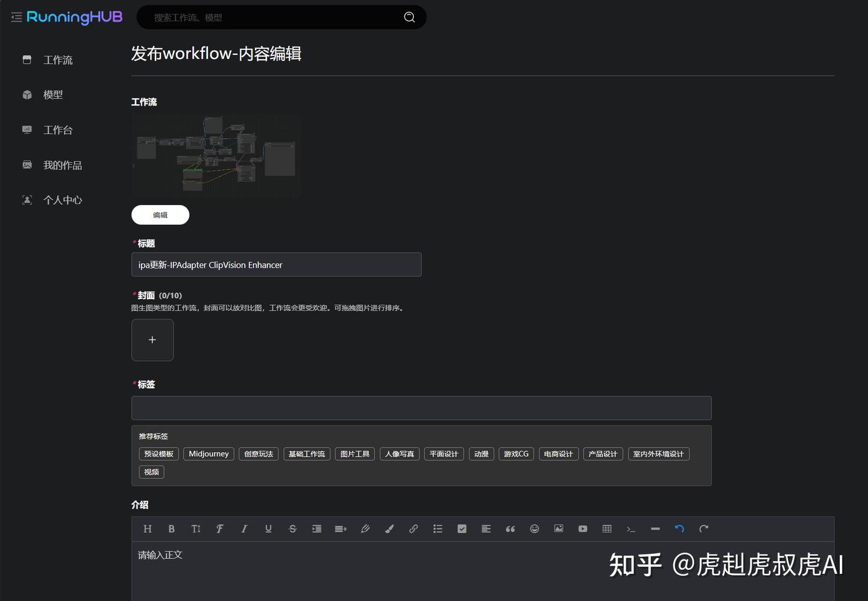868x601 pixels.
Task: Open the heading level selector
Action: 148,529
